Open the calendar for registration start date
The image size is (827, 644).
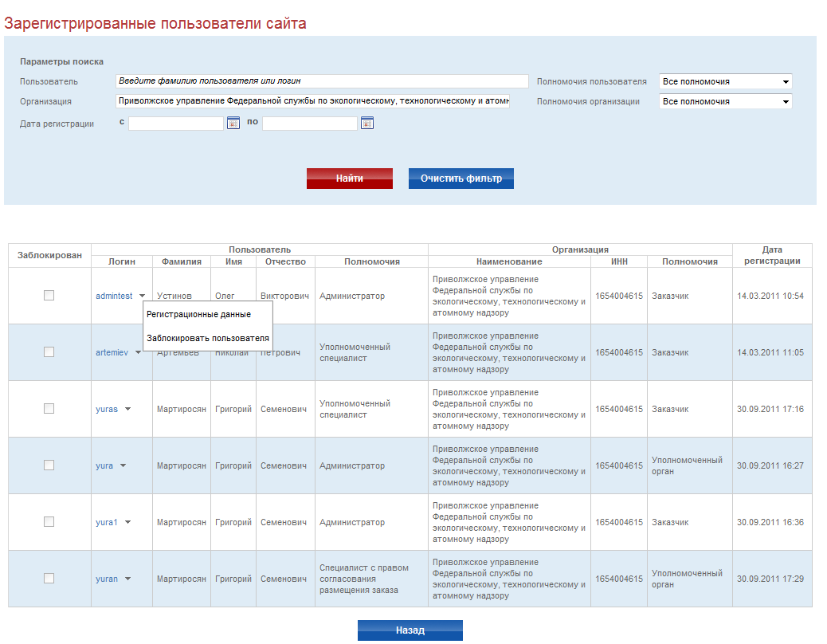pos(233,124)
